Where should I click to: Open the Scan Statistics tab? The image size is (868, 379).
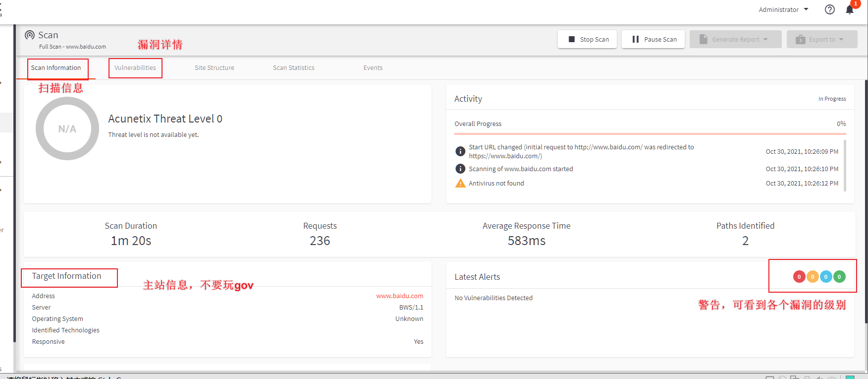click(x=294, y=68)
